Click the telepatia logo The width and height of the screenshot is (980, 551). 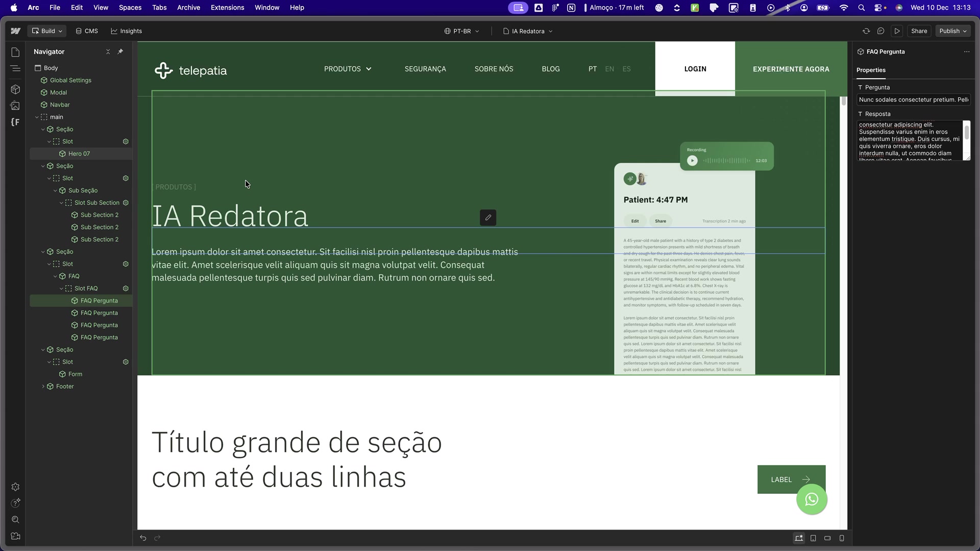click(190, 70)
